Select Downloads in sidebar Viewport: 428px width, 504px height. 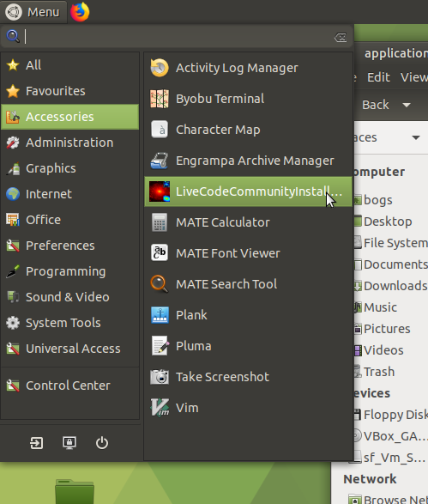point(391,286)
